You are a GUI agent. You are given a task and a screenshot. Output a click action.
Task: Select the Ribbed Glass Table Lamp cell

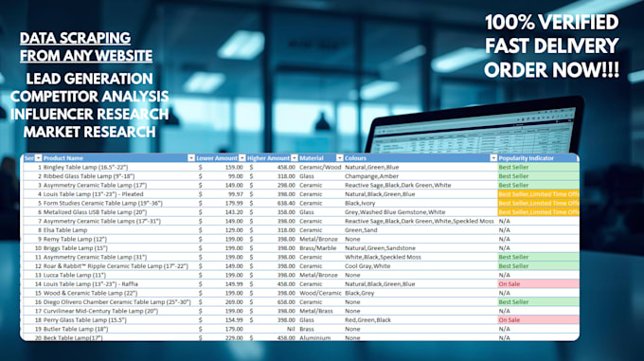coord(118,176)
